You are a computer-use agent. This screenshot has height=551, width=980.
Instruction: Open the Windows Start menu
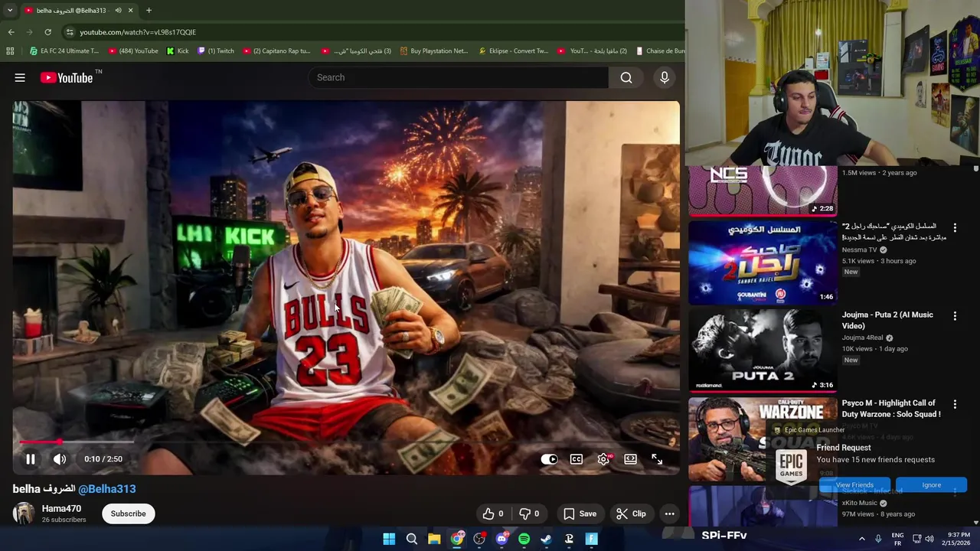389,539
